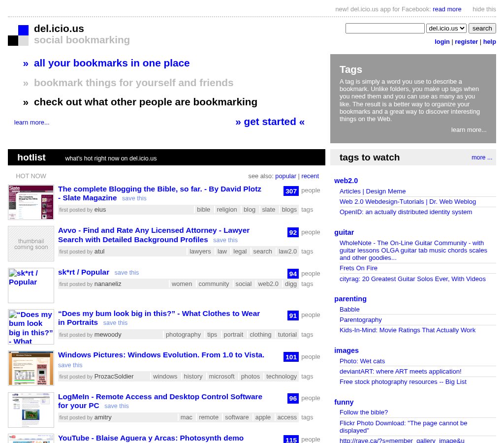Viewport: 504px width, 443px height.
Task: Select the 'lawyers' tag
Action: click(200, 252)
